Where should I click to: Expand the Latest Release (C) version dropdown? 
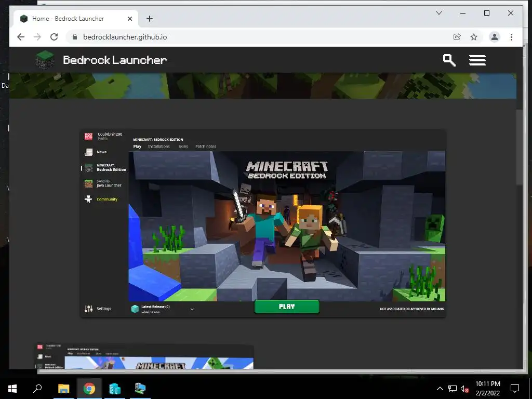[192, 309]
